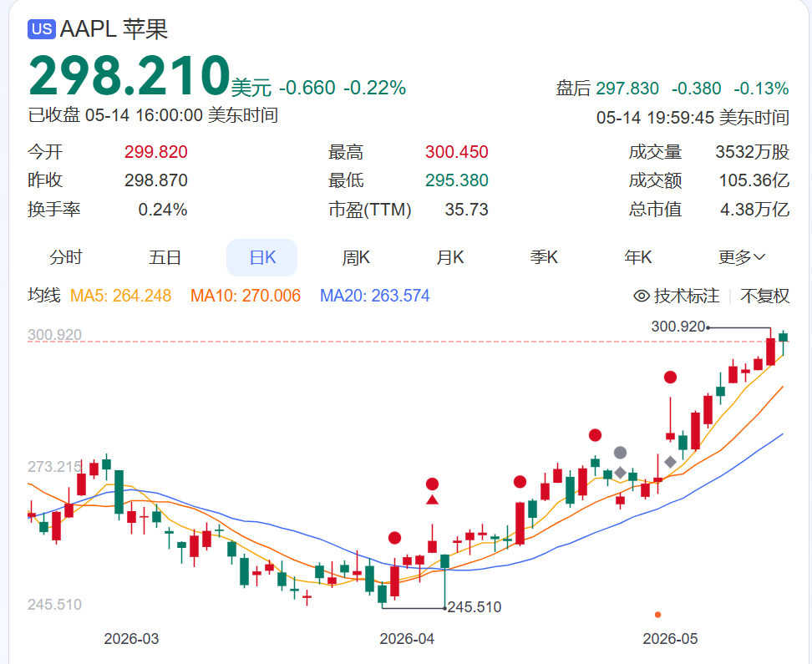812x664 pixels.
Task: Switch to the 五日 tab
Action: (165, 257)
